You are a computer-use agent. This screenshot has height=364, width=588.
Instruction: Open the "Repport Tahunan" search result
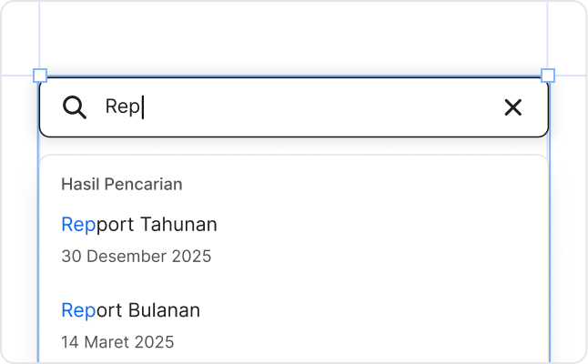pyautogui.click(x=138, y=224)
